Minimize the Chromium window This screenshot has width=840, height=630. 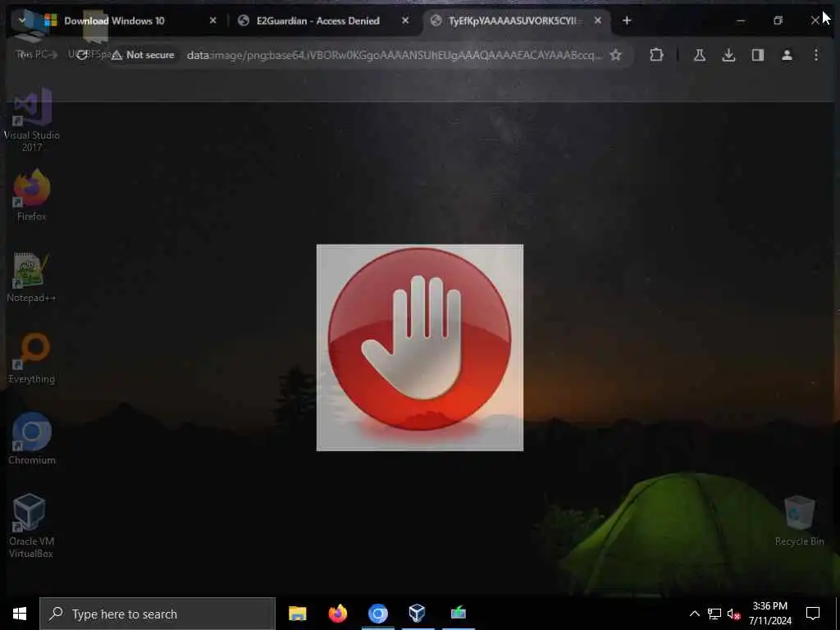pos(741,21)
